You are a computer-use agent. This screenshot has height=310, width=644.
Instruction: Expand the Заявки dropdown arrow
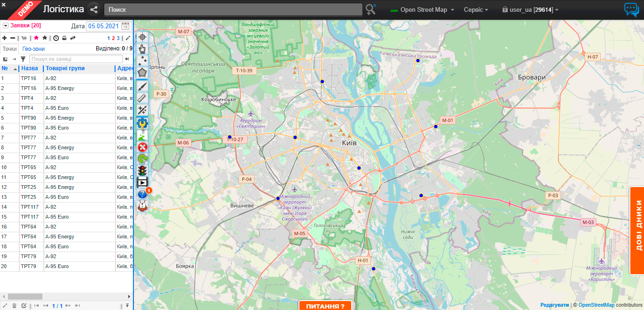pyautogui.click(x=6, y=26)
